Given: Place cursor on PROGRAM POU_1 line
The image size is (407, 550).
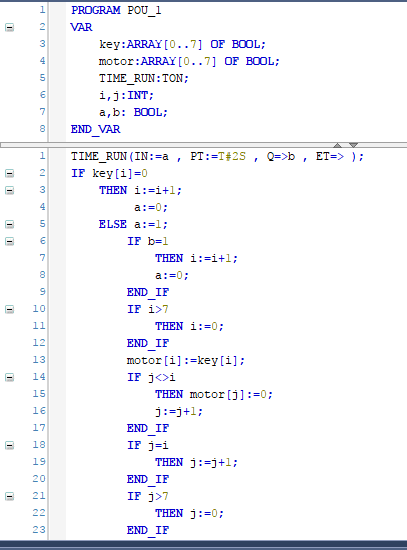Looking at the screenshot, I should click(116, 10).
